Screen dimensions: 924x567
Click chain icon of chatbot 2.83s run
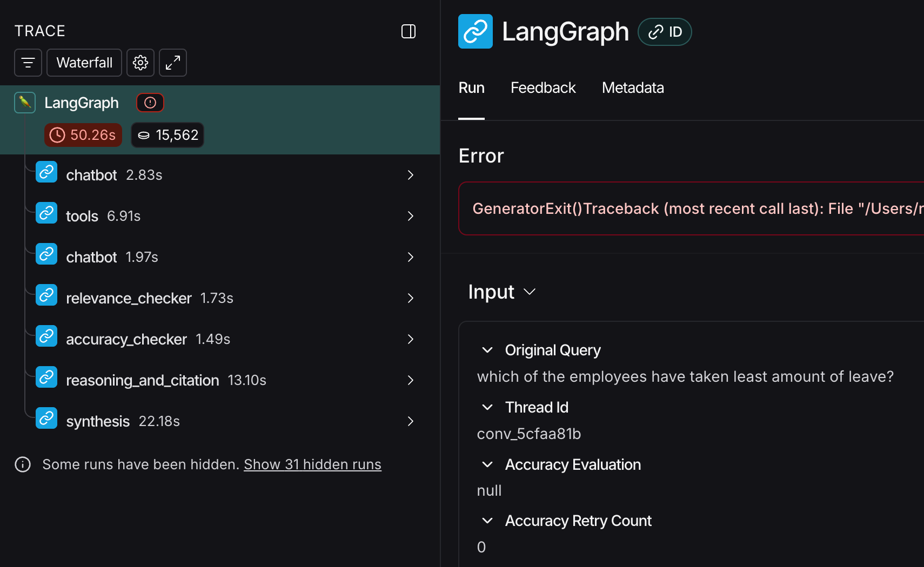[x=46, y=172]
